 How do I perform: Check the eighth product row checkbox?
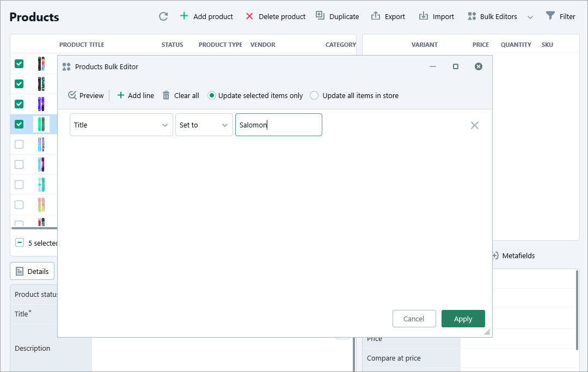19,205
